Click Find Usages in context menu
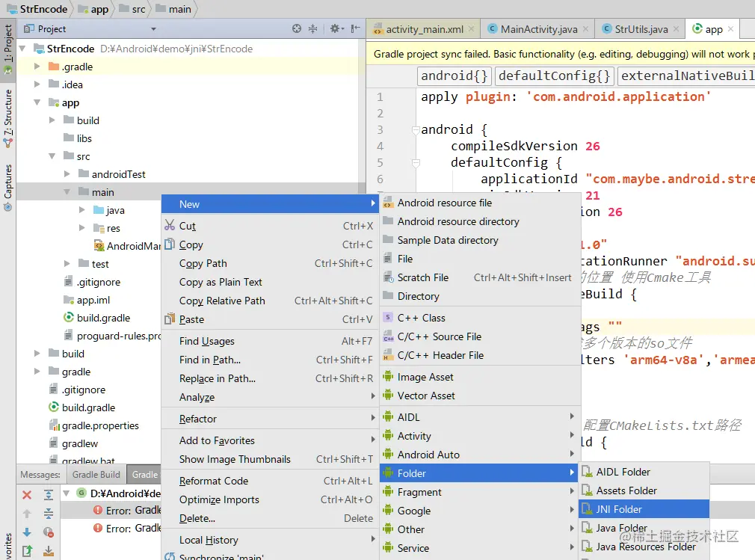This screenshot has height=560, width=755. (270, 341)
